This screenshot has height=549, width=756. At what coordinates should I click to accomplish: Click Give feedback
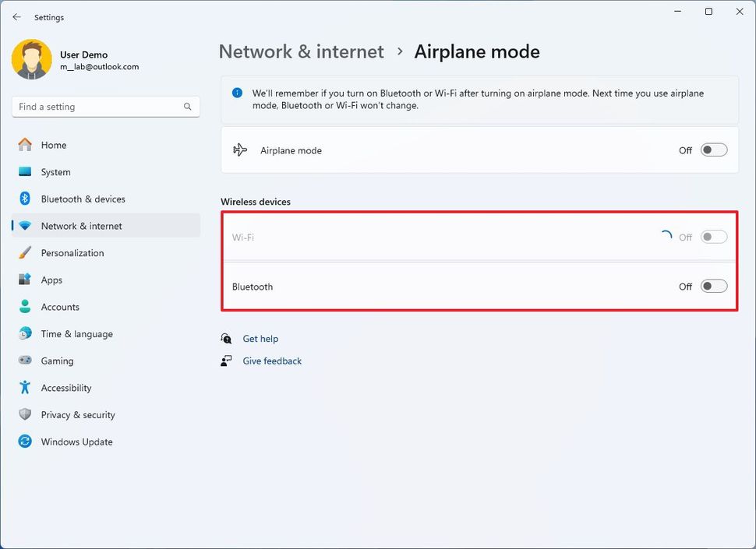[x=271, y=361]
